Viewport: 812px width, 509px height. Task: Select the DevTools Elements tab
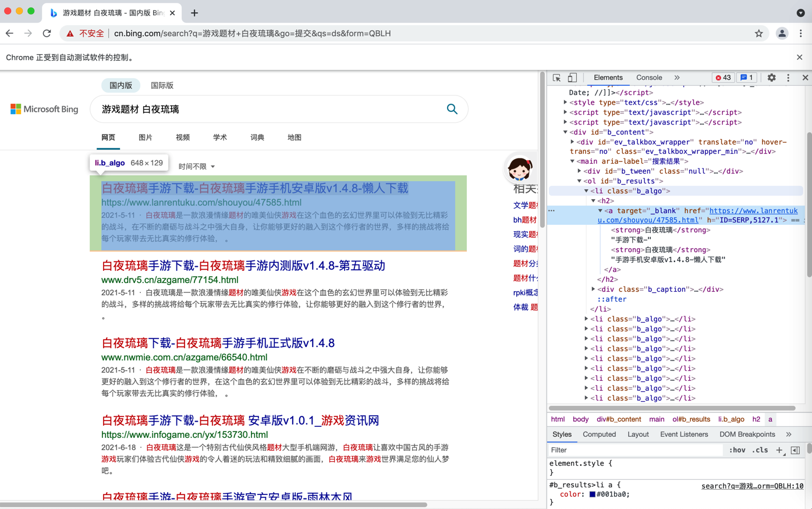[x=608, y=77]
